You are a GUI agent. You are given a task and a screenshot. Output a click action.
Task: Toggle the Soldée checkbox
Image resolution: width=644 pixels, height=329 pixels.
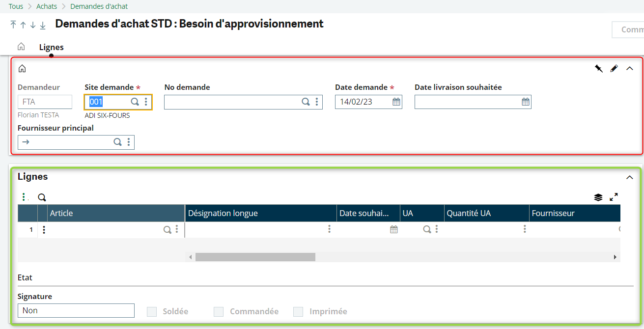(x=152, y=312)
